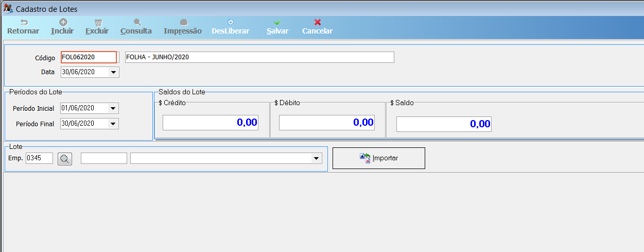This screenshot has height=252, width=644.
Task: Open the Consulta search tool
Action: (136, 27)
